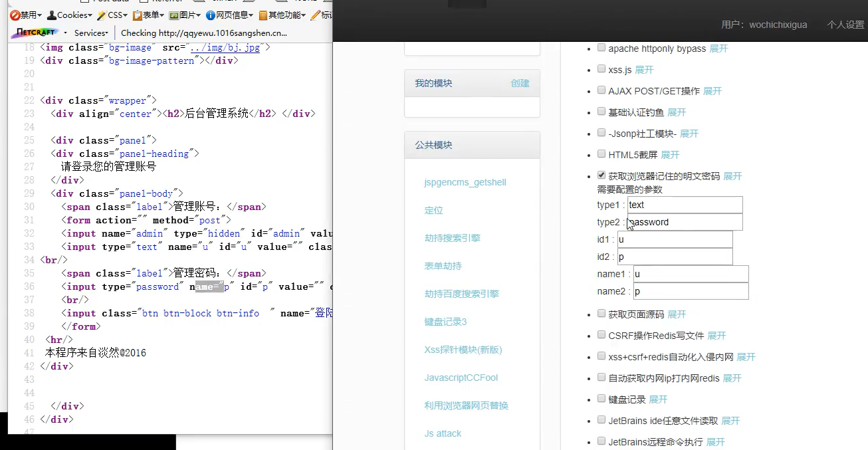Enable the xss.js module checkbox

[601, 69]
